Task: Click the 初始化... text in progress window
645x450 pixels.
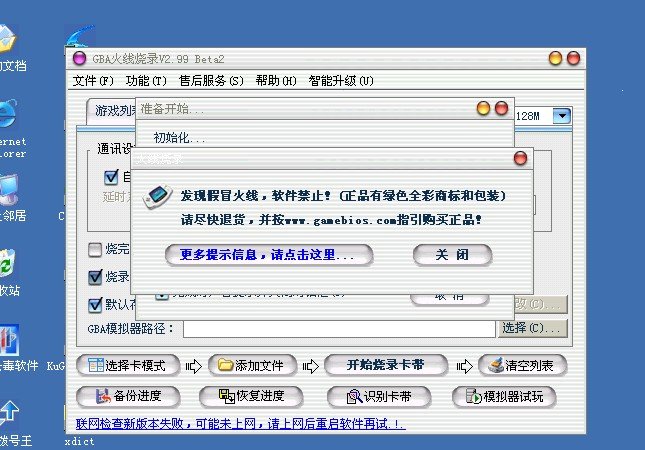Action: click(x=179, y=137)
